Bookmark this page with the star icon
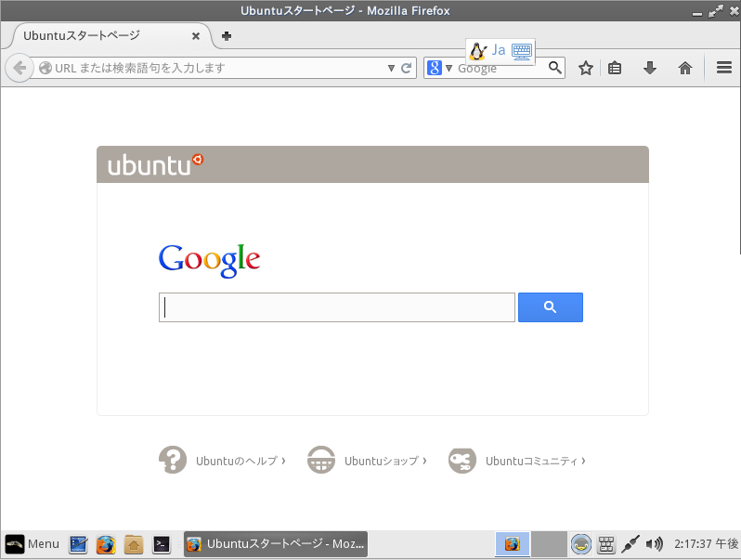741x560 pixels. click(586, 68)
